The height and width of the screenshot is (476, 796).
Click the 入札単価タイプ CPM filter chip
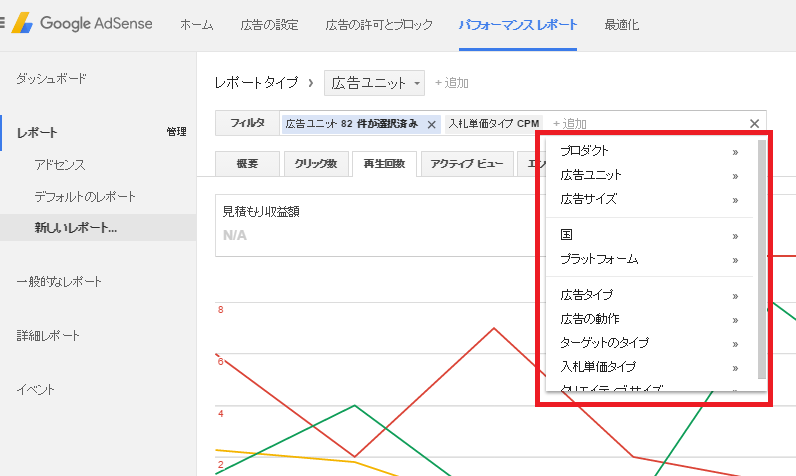pyautogui.click(x=493, y=124)
